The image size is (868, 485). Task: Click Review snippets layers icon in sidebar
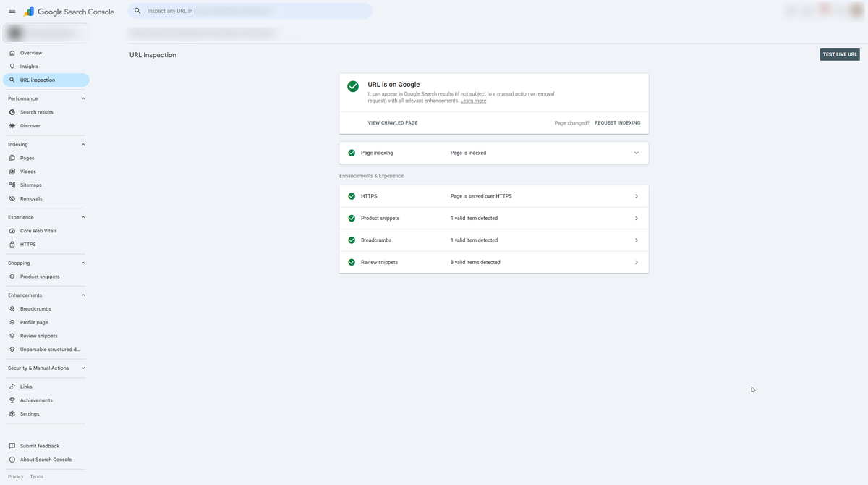[x=12, y=336]
